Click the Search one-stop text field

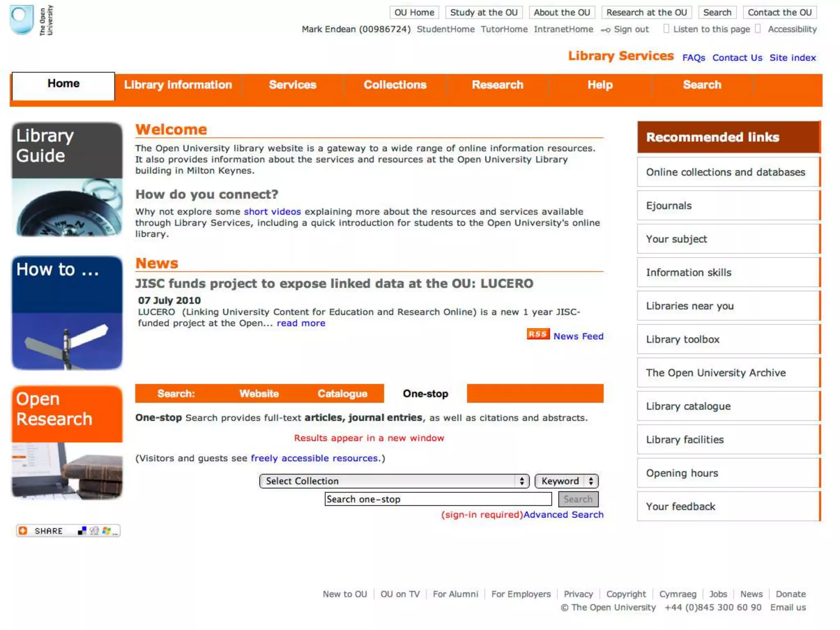[437, 499]
